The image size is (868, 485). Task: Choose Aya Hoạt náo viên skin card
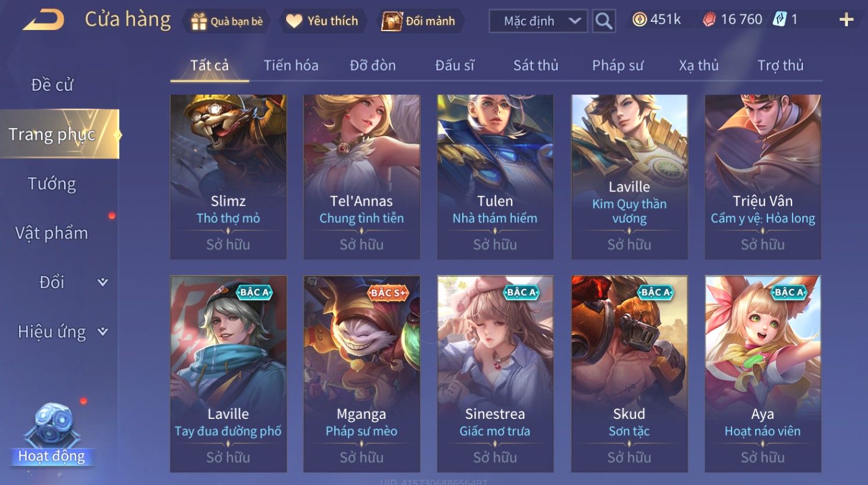pyautogui.click(x=763, y=374)
